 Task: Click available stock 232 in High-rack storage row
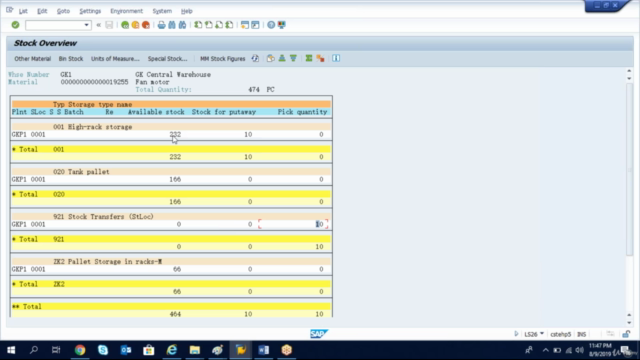point(175,134)
